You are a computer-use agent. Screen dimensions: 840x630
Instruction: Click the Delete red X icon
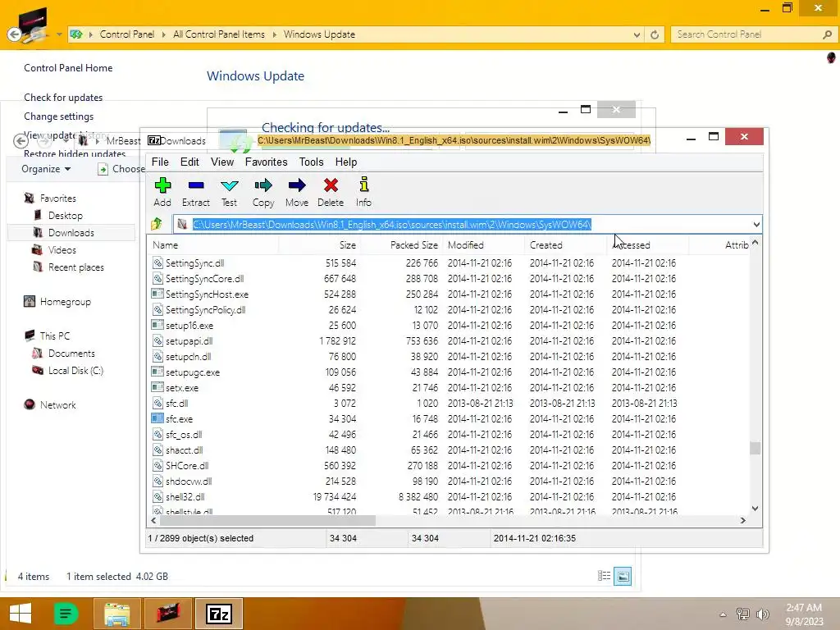[331, 185]
